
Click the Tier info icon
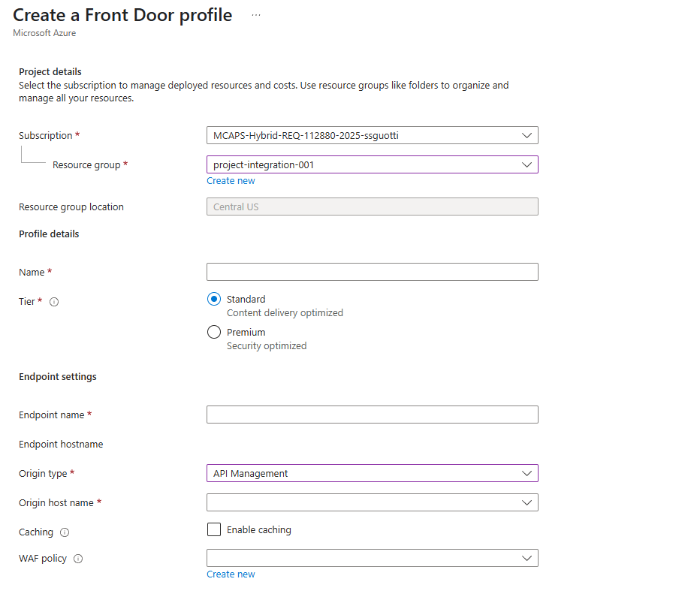point(54,302)
